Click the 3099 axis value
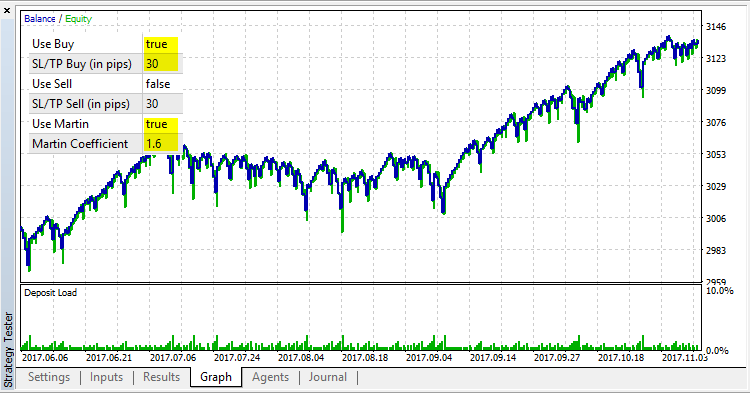Image resolution: width=750 pixels, height=394 pixels. [x=716, y=90]
